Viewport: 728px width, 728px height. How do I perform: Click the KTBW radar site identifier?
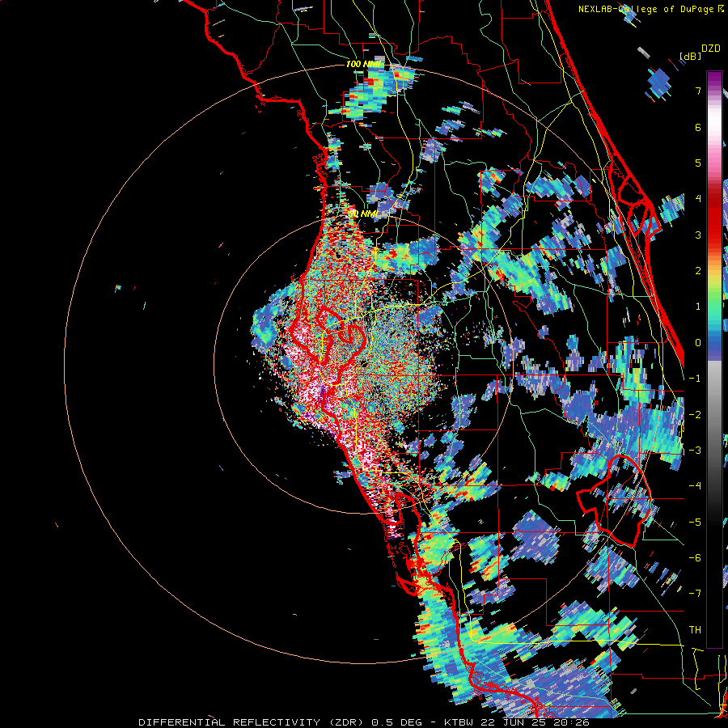459,722
